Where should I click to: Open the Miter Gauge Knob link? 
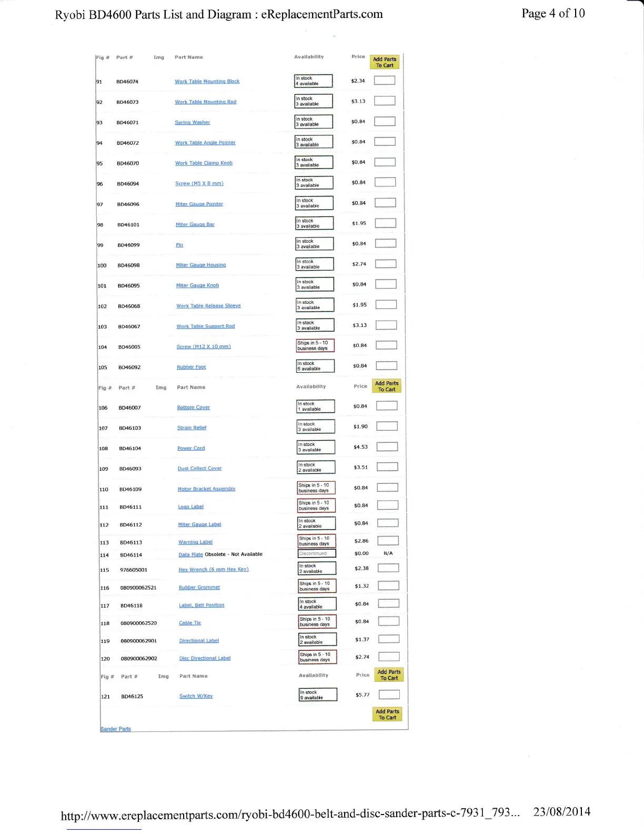coord(197,285)
